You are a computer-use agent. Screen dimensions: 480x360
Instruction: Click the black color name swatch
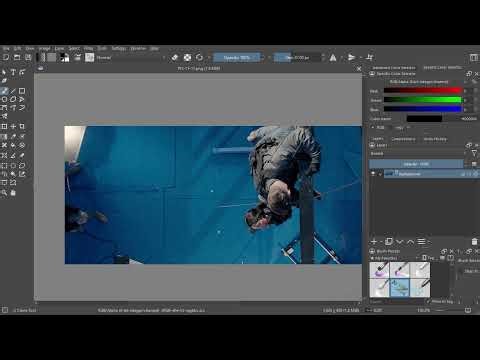point(424,119)
